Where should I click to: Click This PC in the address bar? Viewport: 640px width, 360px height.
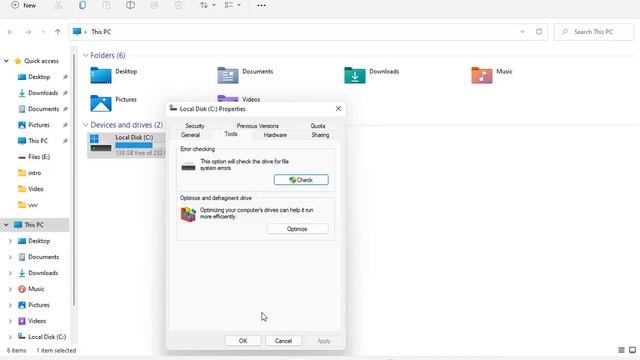coord(101,32)
